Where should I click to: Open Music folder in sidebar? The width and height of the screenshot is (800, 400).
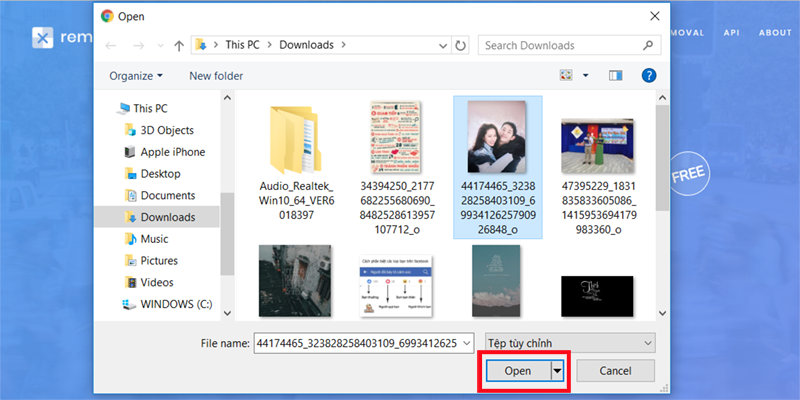[146, 239]
